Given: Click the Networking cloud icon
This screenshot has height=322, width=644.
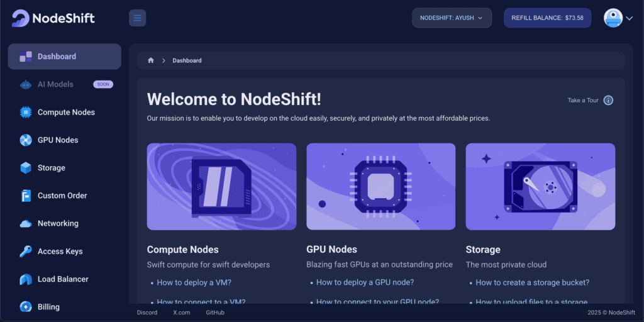Looking at the screenshot, I should pos(26,223).
